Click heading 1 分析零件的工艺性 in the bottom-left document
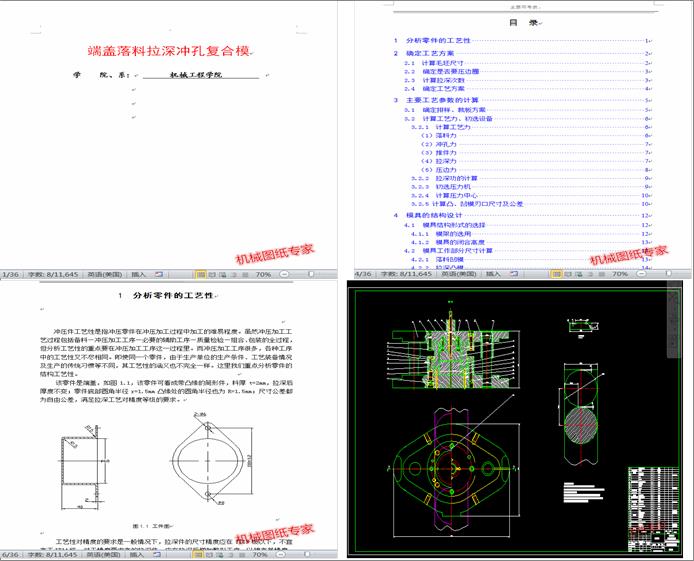 [x=166, y=295]
